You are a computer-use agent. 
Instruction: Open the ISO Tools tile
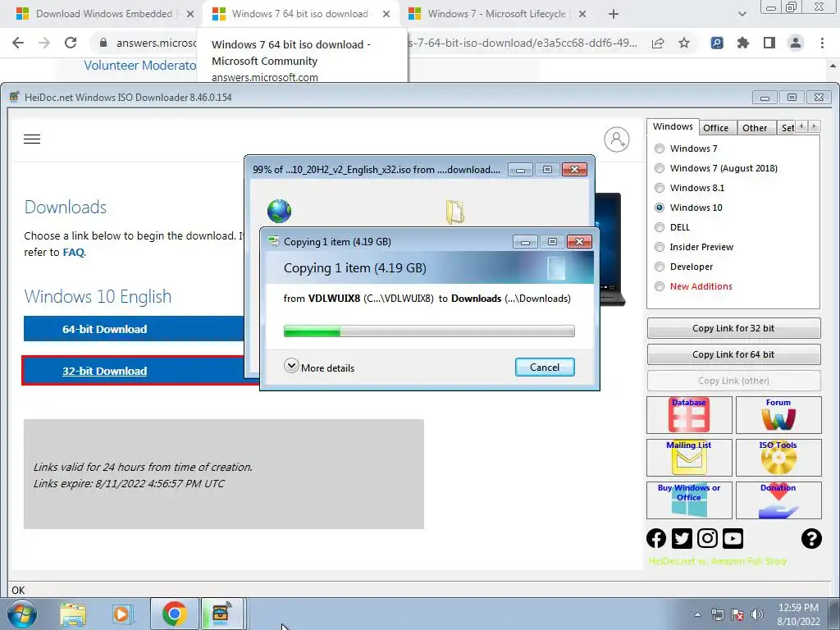click(x=778, y=458)
